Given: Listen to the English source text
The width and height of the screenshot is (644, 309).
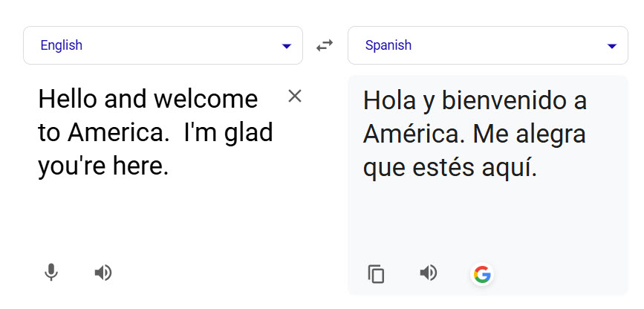Looking at the screenshot, I should pos(103,273).
